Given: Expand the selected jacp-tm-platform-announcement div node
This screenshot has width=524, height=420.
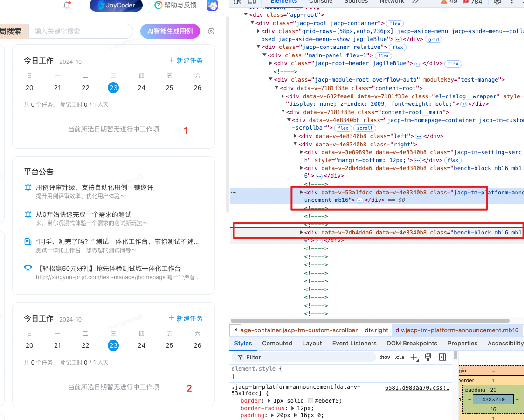Looking at the screenshot, I should pyautogui.click(x=301, y=192).
